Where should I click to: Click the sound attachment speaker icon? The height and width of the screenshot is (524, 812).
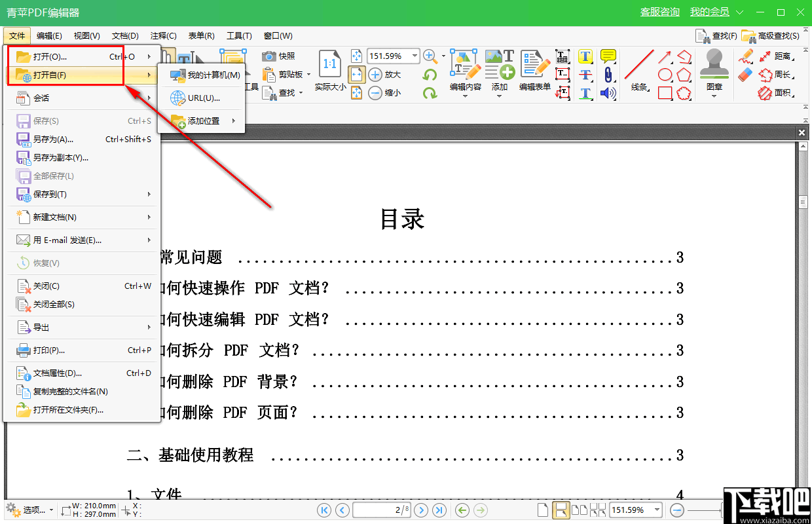pyautogui.click(x=609, y=93)
